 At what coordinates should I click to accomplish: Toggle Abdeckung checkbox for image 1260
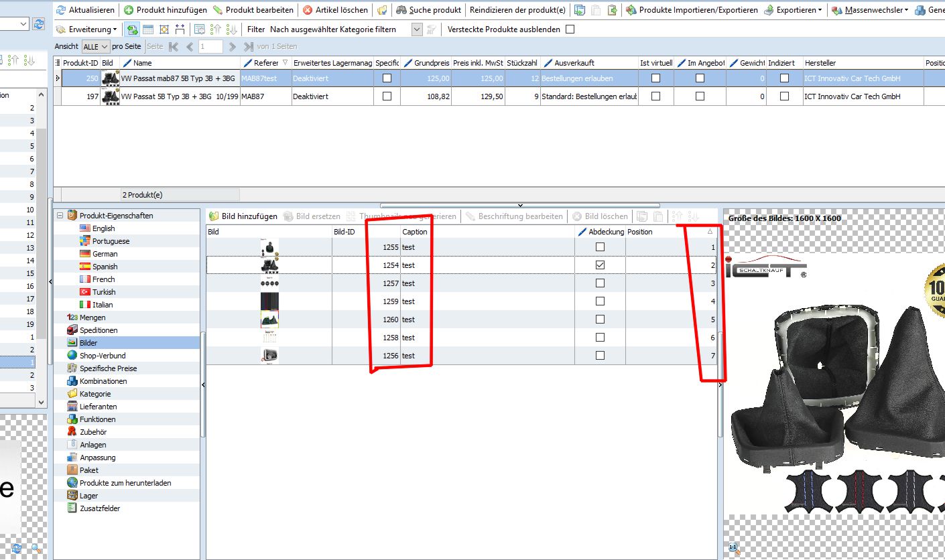point(600,320)
